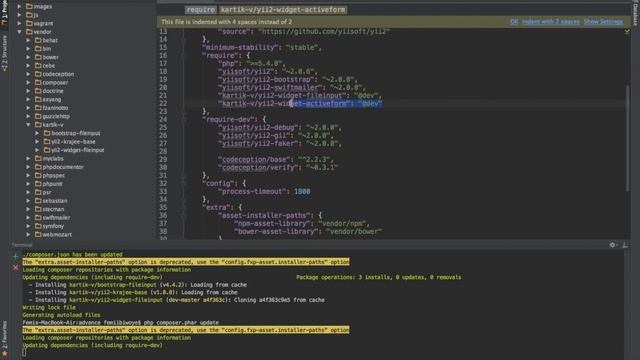Click the 1800 process-timeout value
The image size is (640, 360).
302,191
